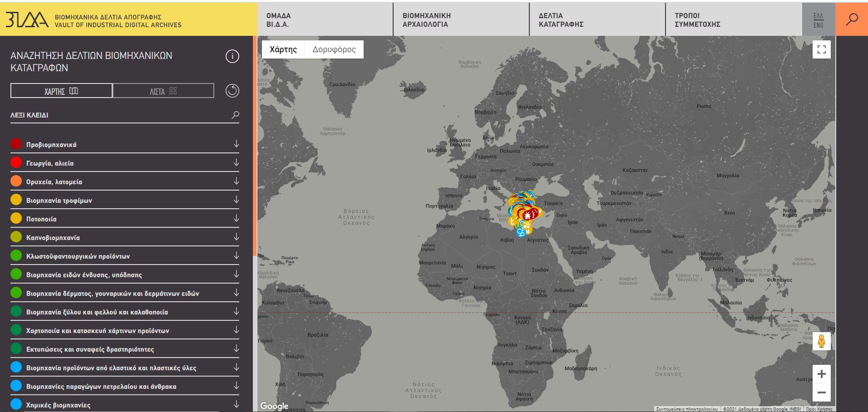Click the orange Ορυχεία, λατομεία color dot
Image resolution: width=868 pixels, height=412 pixels.
16,181
